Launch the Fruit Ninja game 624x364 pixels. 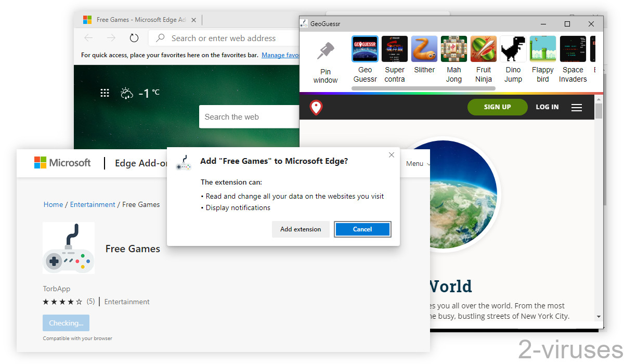coord(483,48)
